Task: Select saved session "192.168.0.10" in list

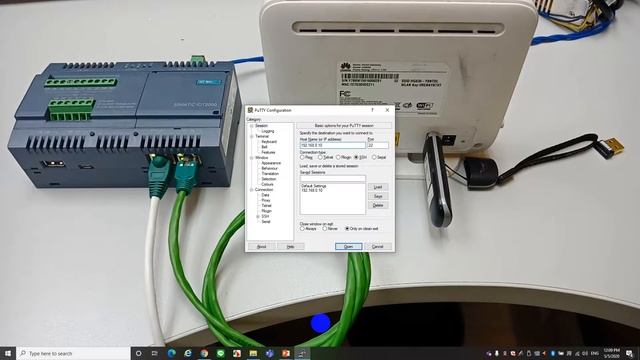Action: 312,190
